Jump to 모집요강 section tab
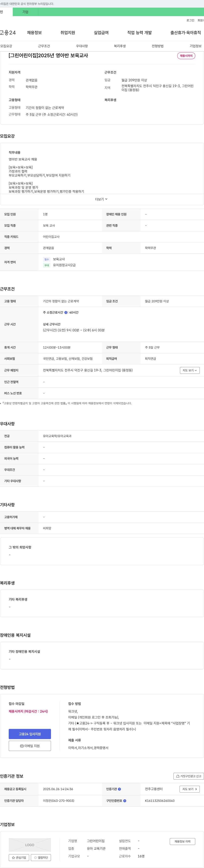 coord(6,46)
